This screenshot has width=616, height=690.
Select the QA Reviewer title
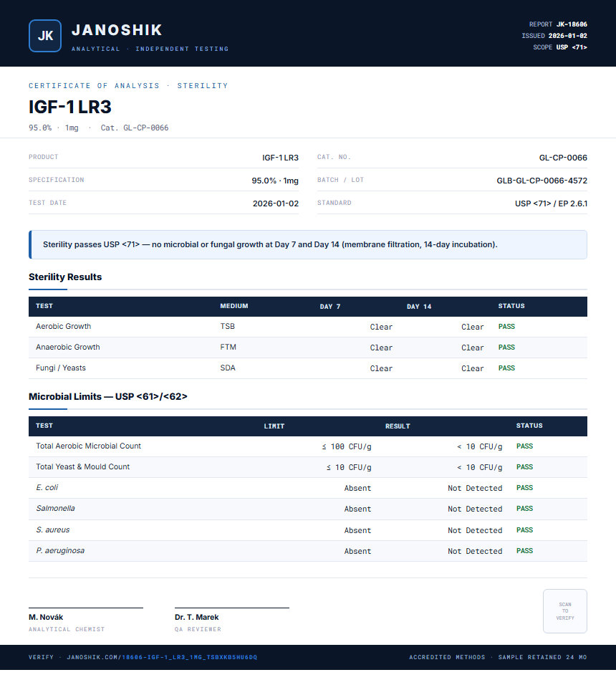(x=198, y=629)
